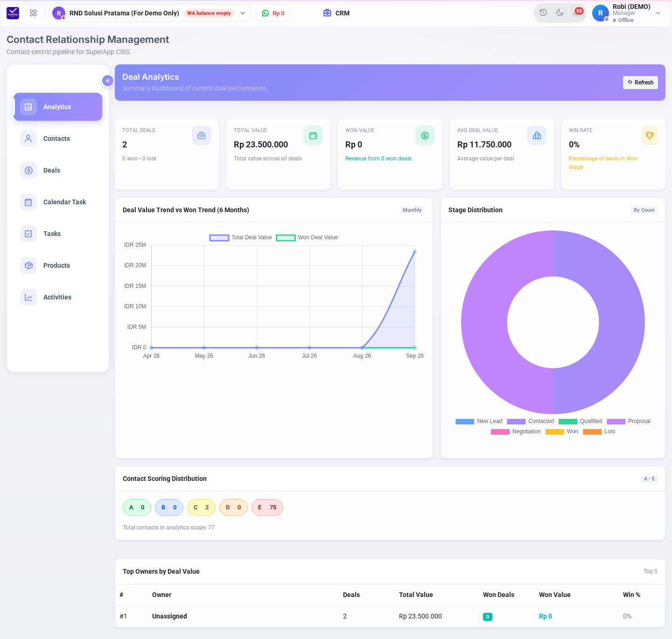Toggle Proposal legend in stage chart

(x=629, y=421)
